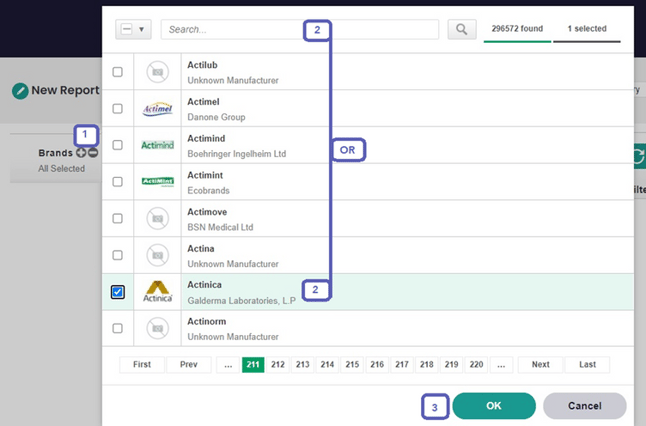
Task: Click the plus icon next to Brands
Action: pos(81,153)
